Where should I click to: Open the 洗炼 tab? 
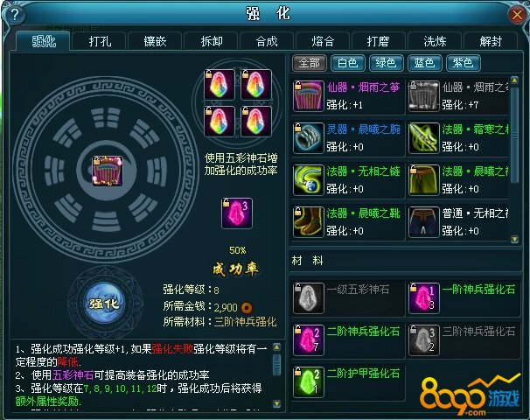[435, 42]
